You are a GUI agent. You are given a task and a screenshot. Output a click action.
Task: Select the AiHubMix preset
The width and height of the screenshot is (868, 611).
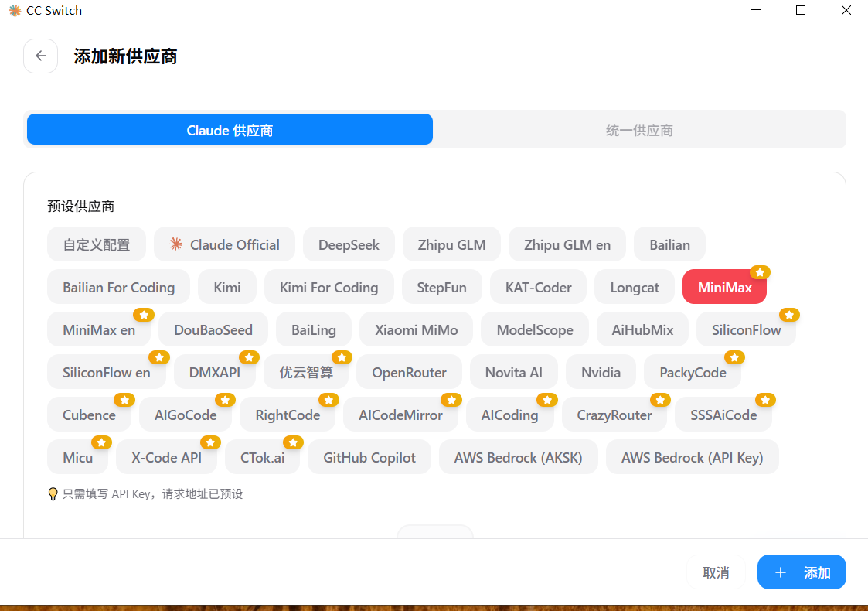coord(642,329)
